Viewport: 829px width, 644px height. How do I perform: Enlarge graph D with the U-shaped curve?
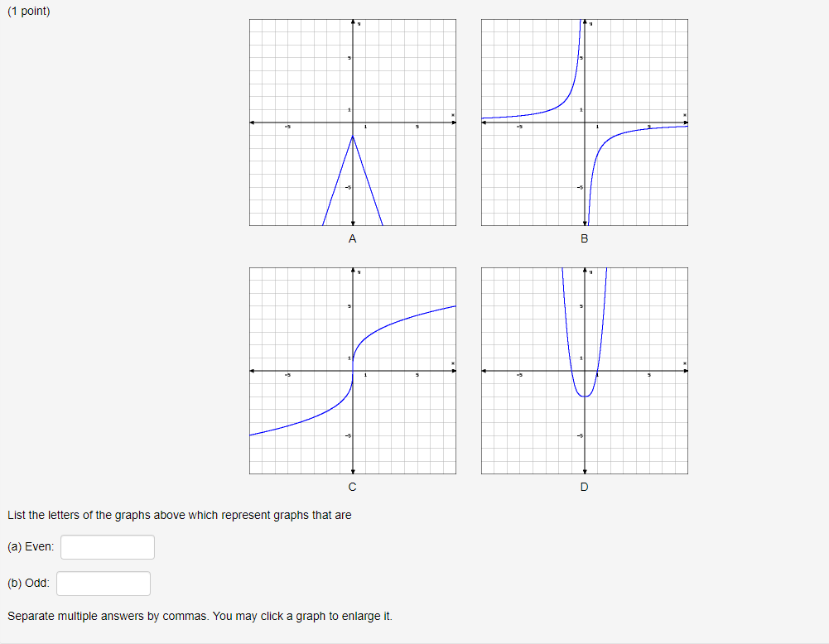584,370
